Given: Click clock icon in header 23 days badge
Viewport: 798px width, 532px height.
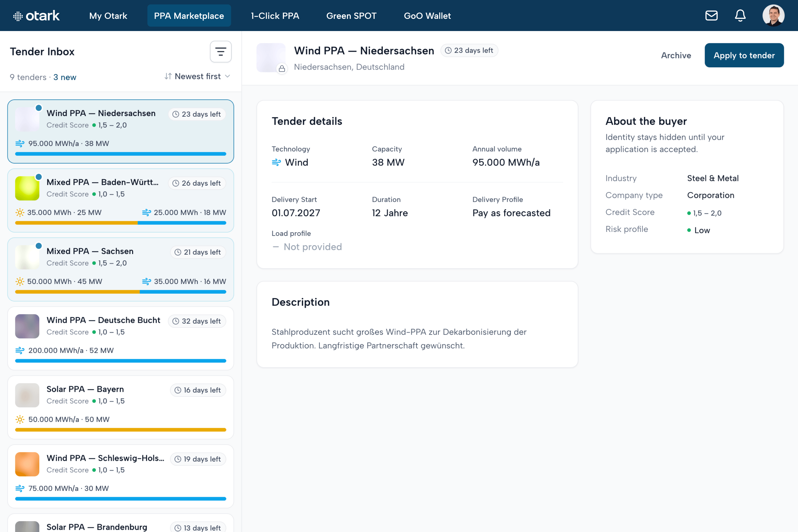Looking at the screenshot, I should tap(448, 50).
